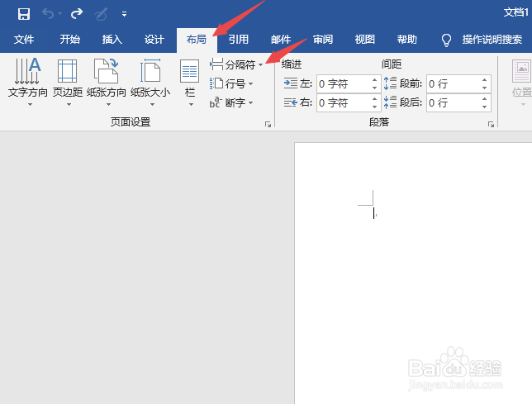
Task: Decrease the left indent 左 value
Action: (x=374, y=88)
